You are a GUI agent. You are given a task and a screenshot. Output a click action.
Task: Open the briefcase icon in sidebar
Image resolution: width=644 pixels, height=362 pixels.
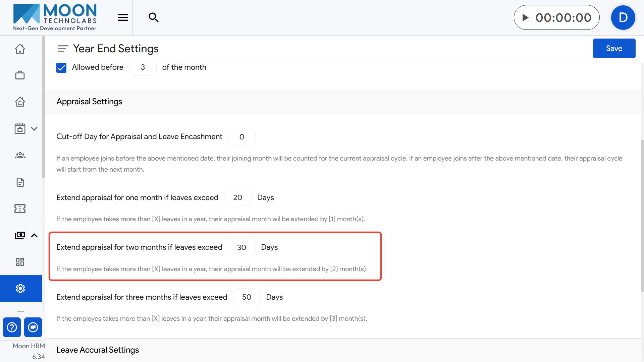(x=20, y=75)
